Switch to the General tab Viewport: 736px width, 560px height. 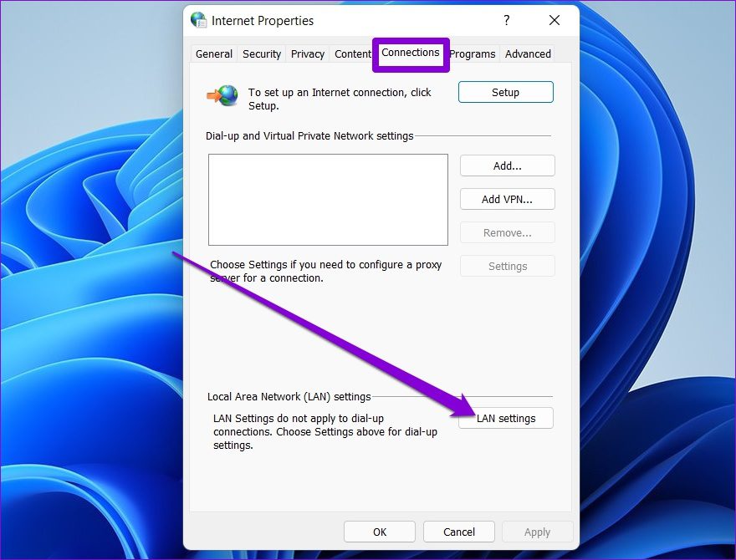click(x=213, y=53)
